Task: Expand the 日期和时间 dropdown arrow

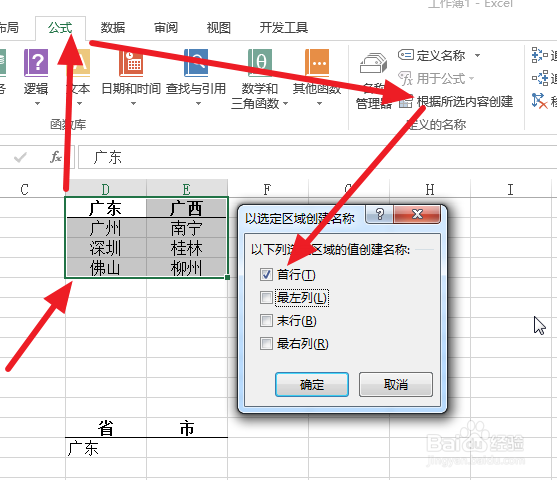Action: click(x=133, y=104)
